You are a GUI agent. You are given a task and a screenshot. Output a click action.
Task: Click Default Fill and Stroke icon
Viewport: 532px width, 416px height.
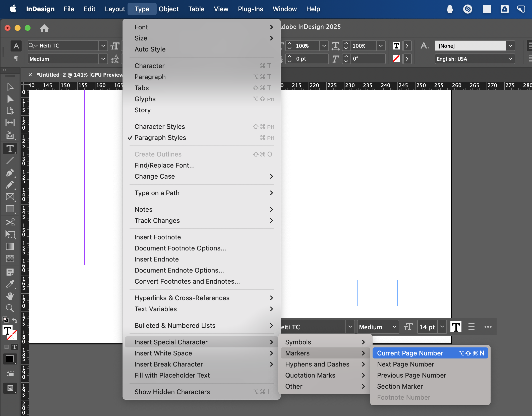[x=5, y=319]
